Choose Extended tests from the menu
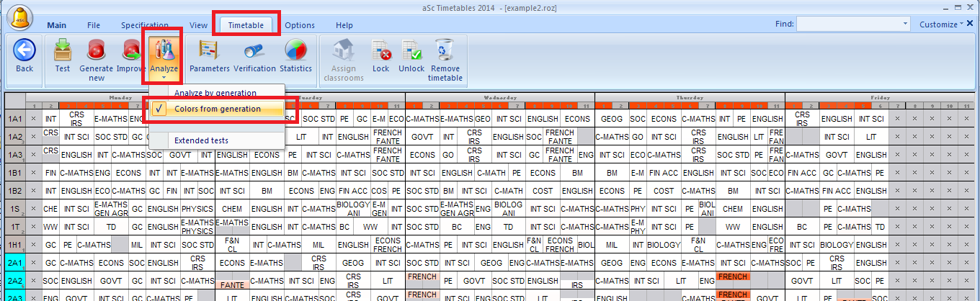This screenshot has width=980, height=301. pyautogui.click(x=201, y=140)
